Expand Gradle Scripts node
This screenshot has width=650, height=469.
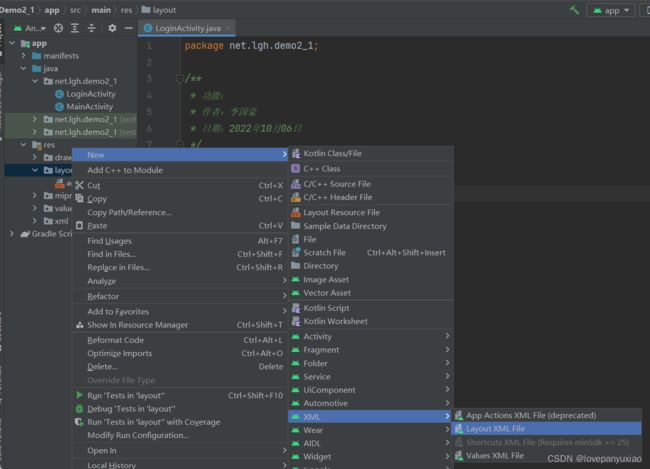[12, 233]
